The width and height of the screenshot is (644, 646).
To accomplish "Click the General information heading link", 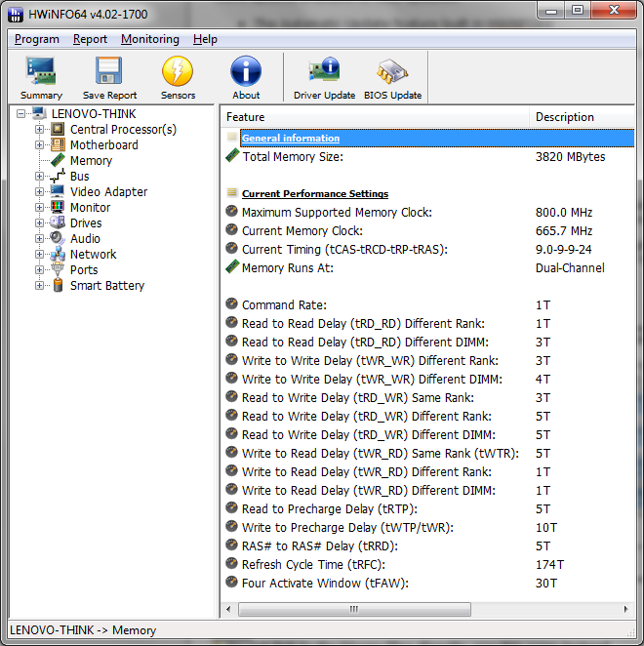I will pyautogui.click(x=291, y=139).
